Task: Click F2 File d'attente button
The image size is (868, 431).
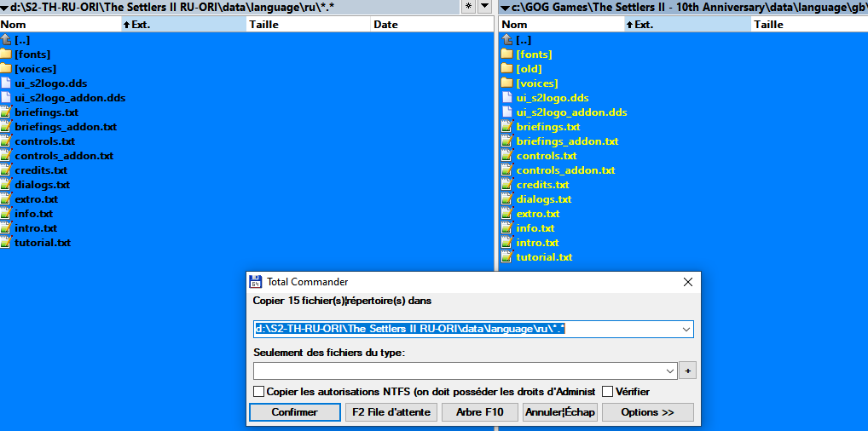Action: pos(391,412)
